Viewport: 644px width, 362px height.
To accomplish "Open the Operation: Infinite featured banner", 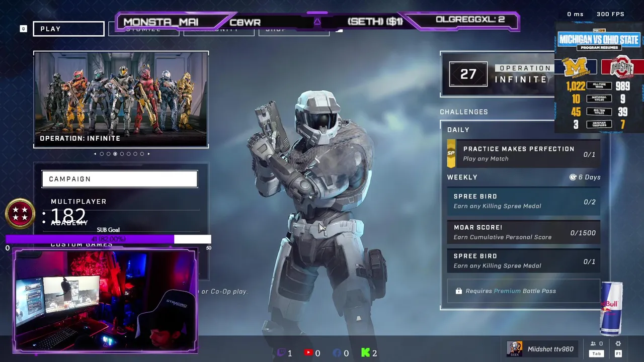I will [121, 100].
